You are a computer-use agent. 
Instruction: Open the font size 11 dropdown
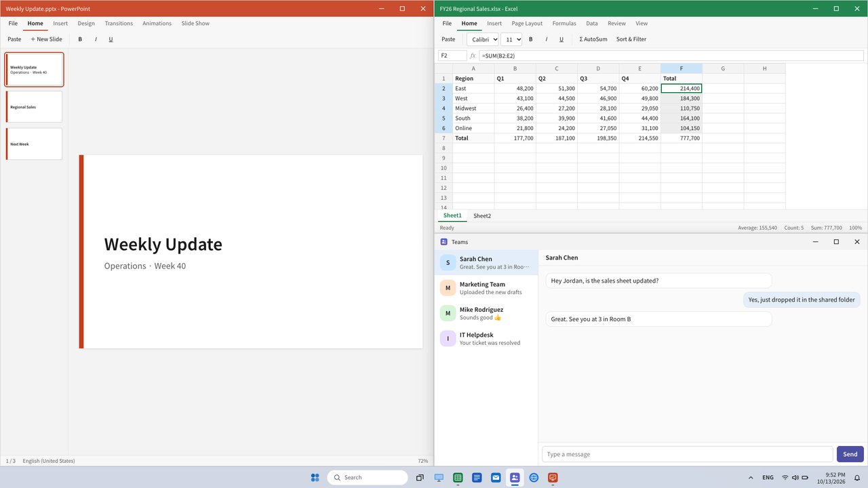[x=512, y=39]
